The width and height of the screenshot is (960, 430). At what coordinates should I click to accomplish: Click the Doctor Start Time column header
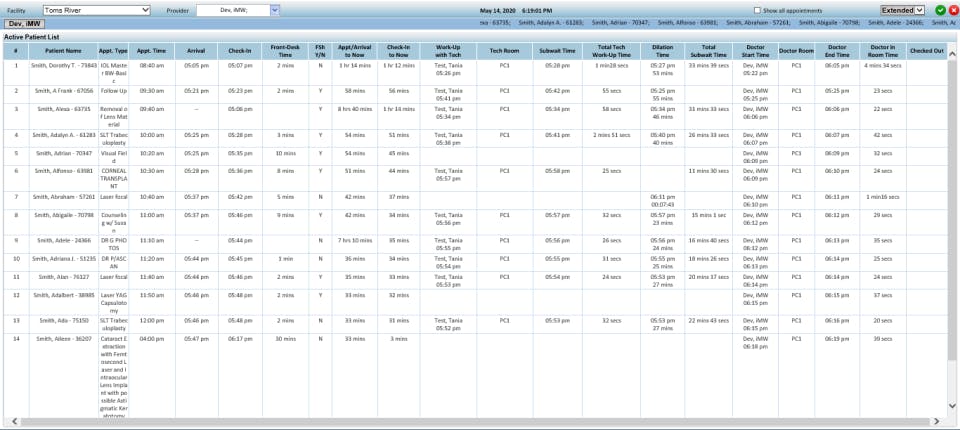coord(756,51)
